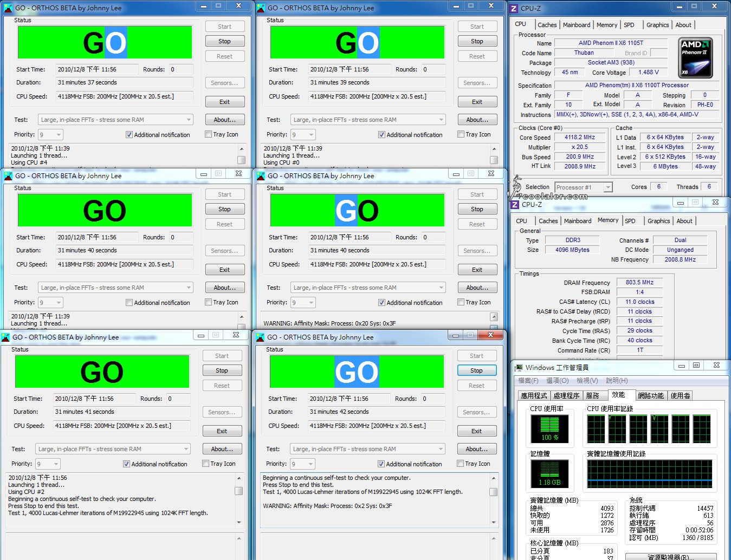Click CPU Speed field in 42-seconds ORTHOS window
This screenshot has width=731, height=560.
click(x=377, y=426)
